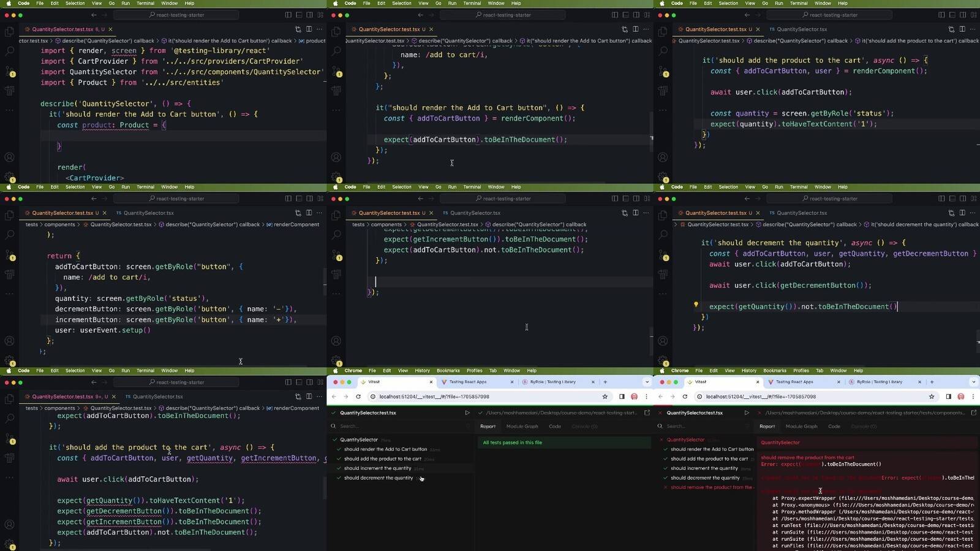Image resolution: width=980 pixels, height=551 pixels.
Task: Bookmark the page with the star in the failing-tests browser
Action: point(932,397)
